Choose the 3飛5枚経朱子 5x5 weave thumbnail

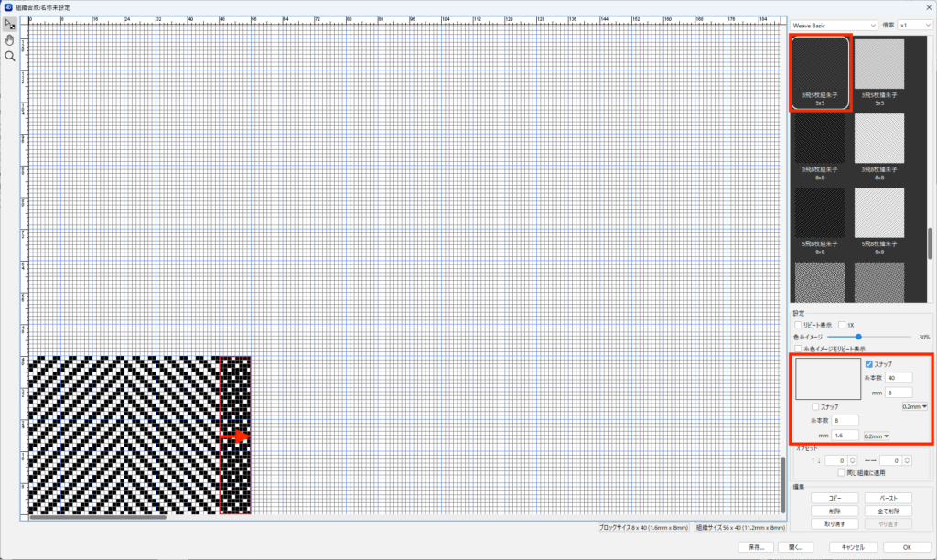pyautogui.click(x=820, y=73)
